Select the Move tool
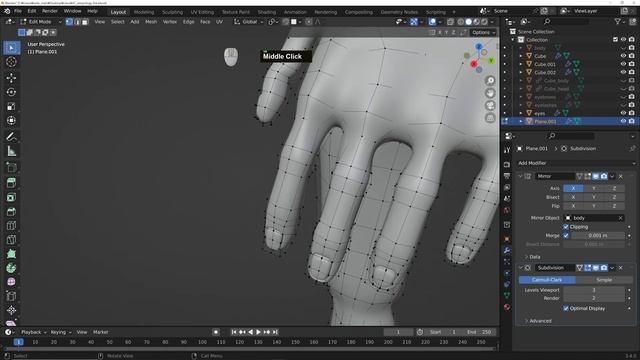 click(11, 78)
